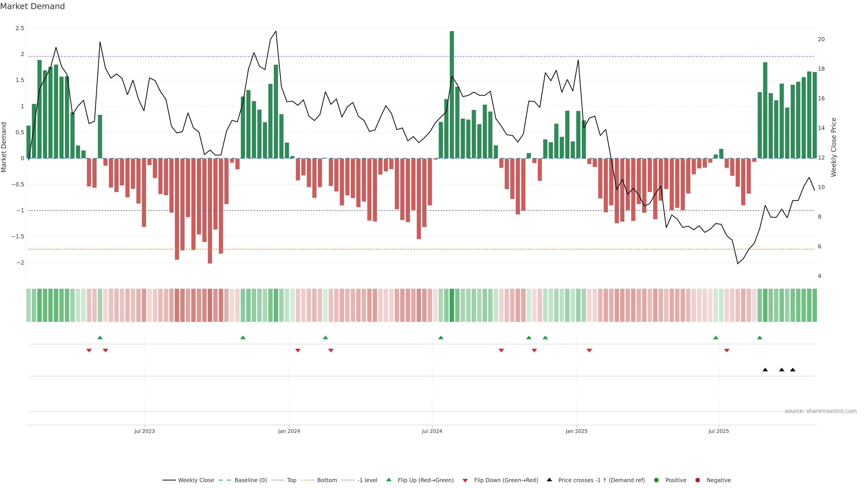Select the rightmost black price-cross triangle marker
868x488 pixels.
793,370
